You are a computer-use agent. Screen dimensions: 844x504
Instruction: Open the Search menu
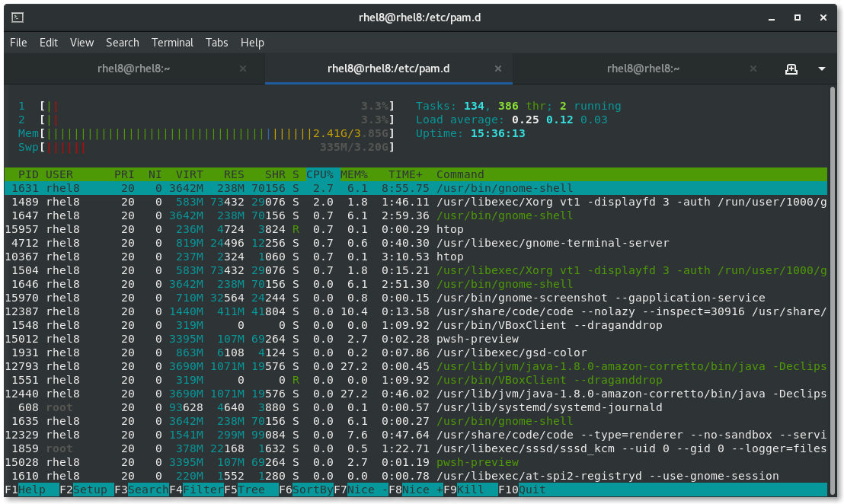click(122, 43)
